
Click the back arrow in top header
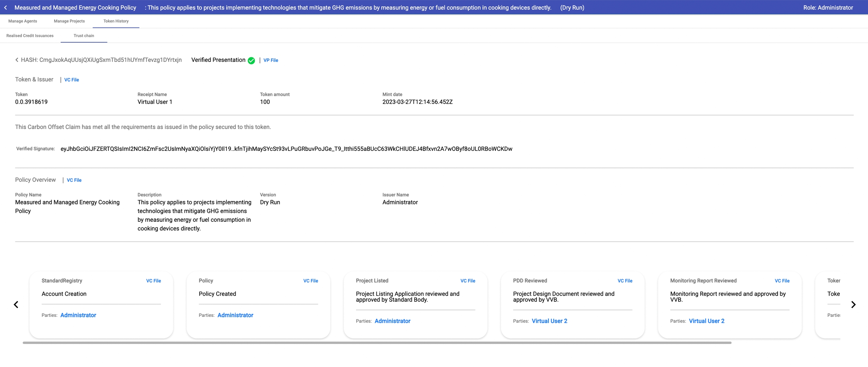point(6,8)
